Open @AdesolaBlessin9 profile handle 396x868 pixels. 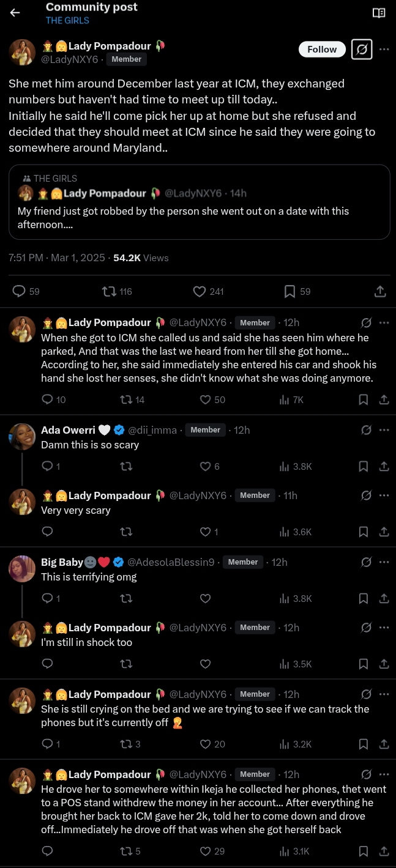tap(171, 562)
